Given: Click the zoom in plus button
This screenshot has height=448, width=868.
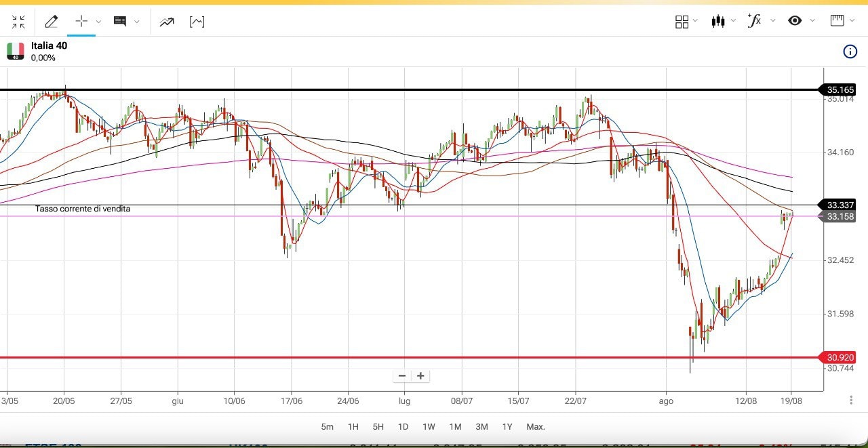Looking at the screenshot, I should pos(420,375).
